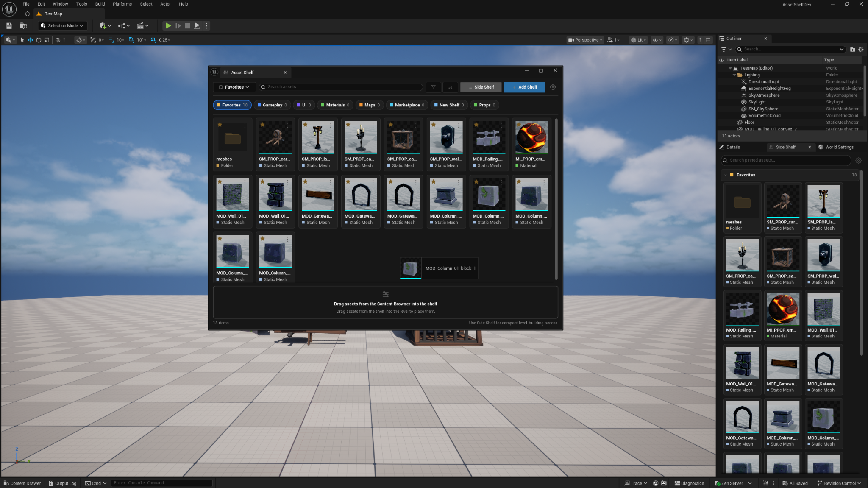Save the current level with the disk icon
The image size is (868, 488).
tap(8, 26)
